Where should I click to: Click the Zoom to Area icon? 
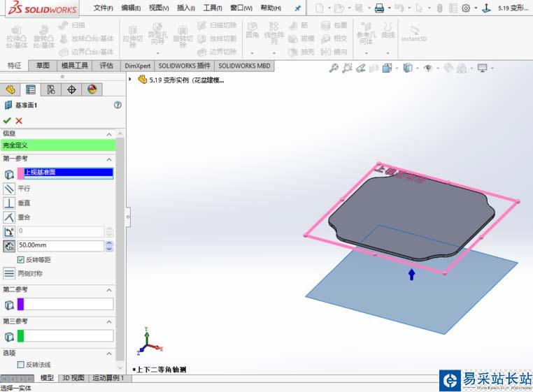347,68
